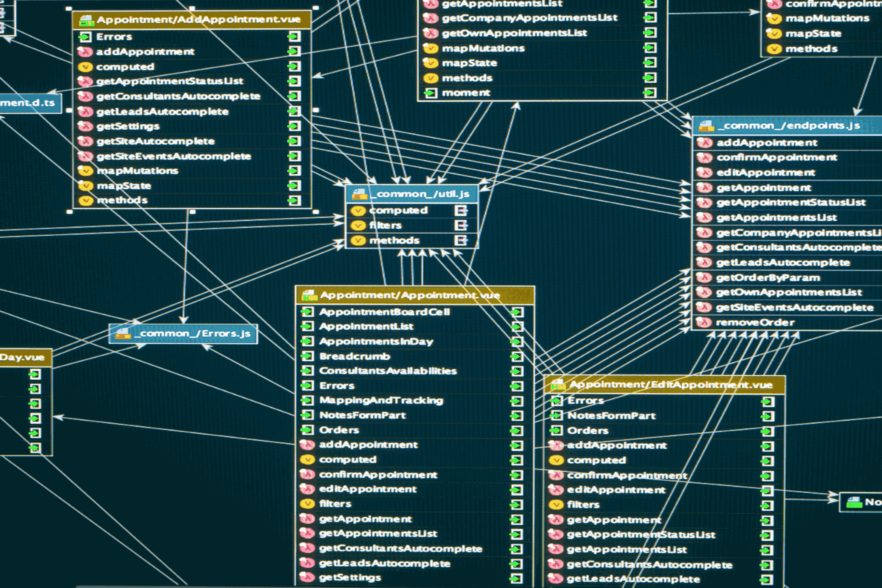Click getAppointmentsList in the endpoints.js node
This screenshot has width=882, height=588.
coord(776,218)
